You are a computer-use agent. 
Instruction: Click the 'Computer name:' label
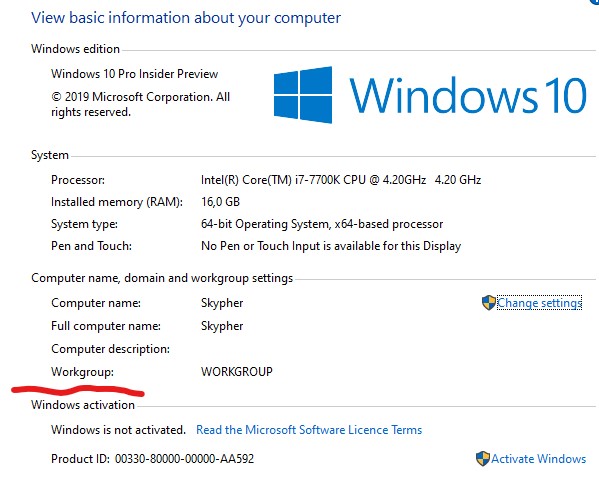(96, 303)
